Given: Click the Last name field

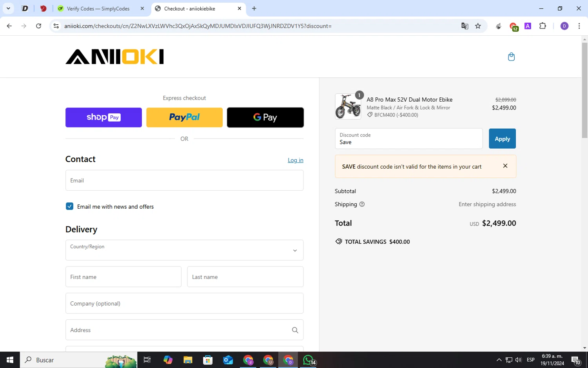Looking at the screenshot, I should tap(245, 277).
